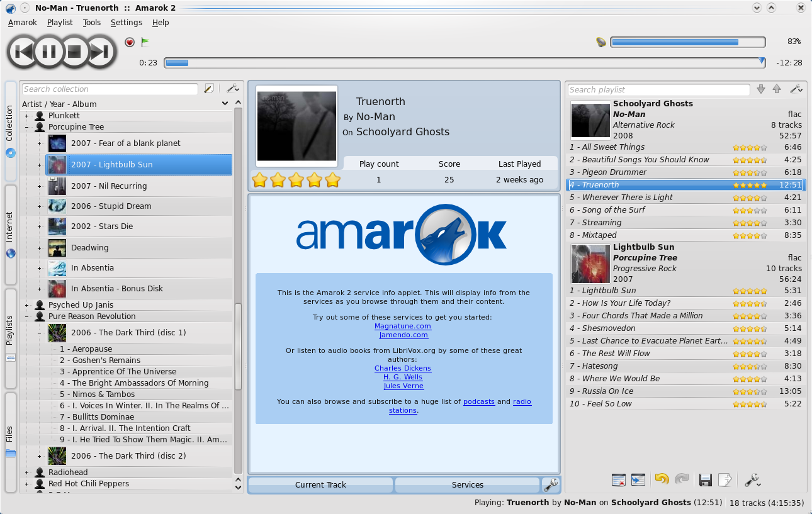The image size is (812, 514).
Task: Click the red heart love-track icon
Action: click(x=130, y=42)
